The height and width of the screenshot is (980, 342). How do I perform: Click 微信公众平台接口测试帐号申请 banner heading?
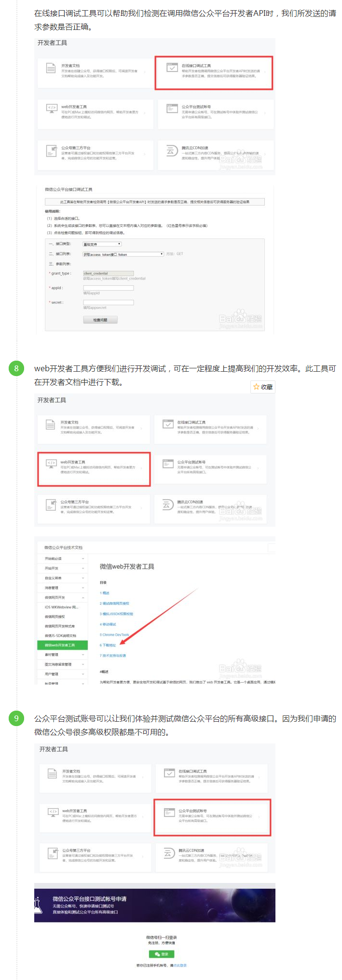(x=89, y=899)
